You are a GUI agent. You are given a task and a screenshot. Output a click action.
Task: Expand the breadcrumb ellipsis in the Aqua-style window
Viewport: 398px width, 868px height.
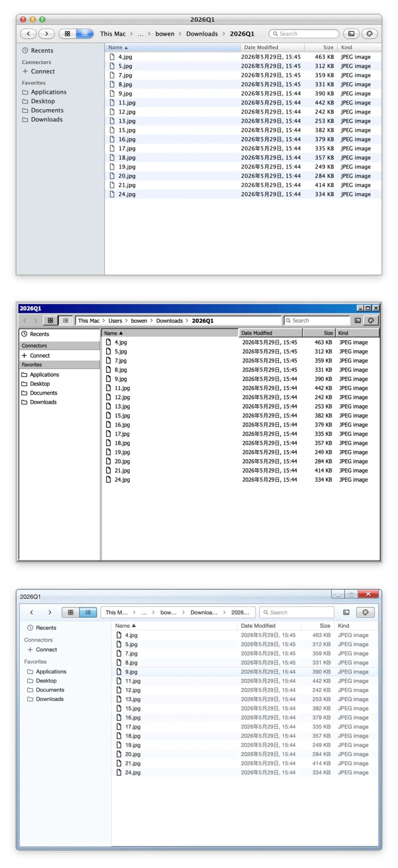pos(140,34)
